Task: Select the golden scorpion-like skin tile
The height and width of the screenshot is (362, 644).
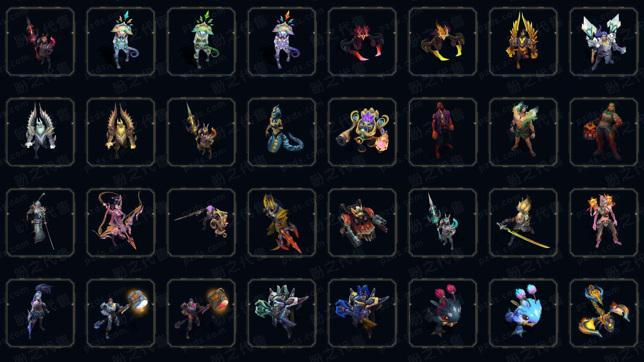Action: [604, 313]
